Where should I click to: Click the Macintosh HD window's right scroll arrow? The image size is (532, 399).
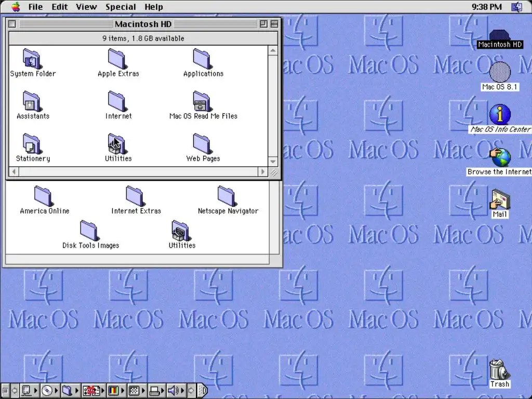[x=262, y=171]
